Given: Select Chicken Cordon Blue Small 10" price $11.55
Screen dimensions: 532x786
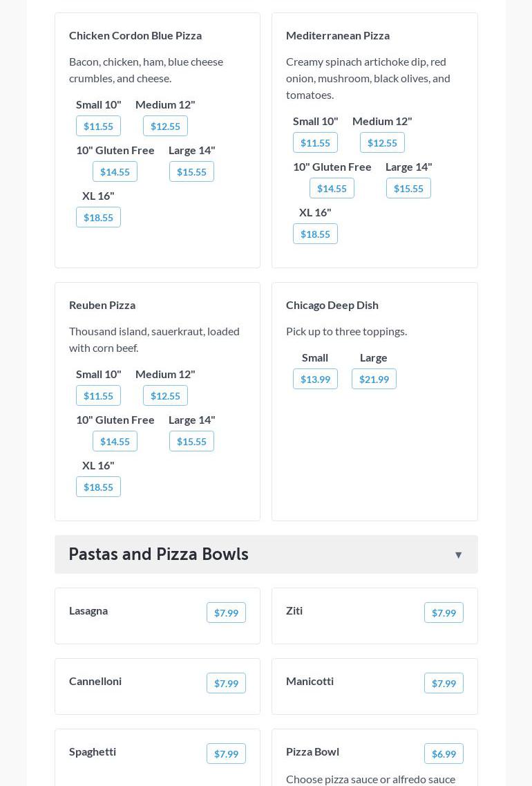Looking at the screenshot, I should 98,127.
